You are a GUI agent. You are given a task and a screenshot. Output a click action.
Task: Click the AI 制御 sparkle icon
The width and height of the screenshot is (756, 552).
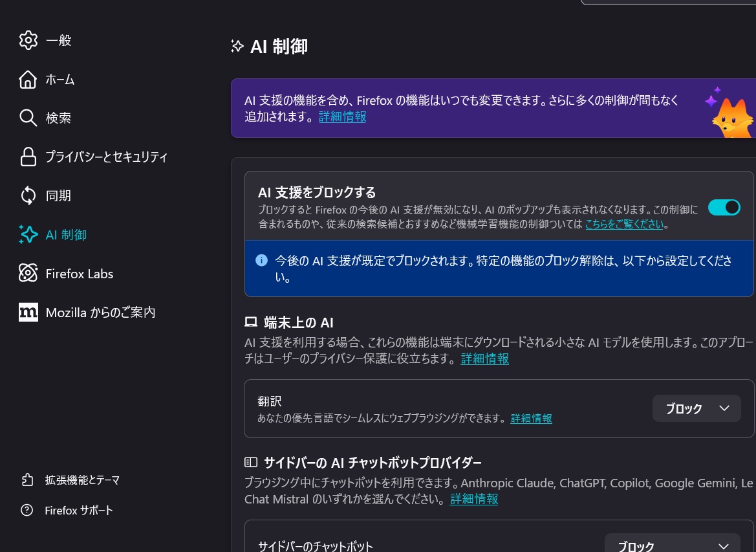tap(28, 234)
